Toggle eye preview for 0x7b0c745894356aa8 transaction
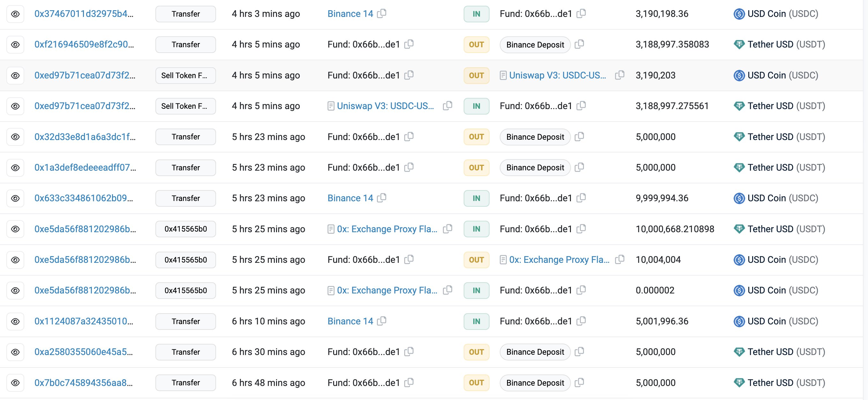 [x=15, y=383]
